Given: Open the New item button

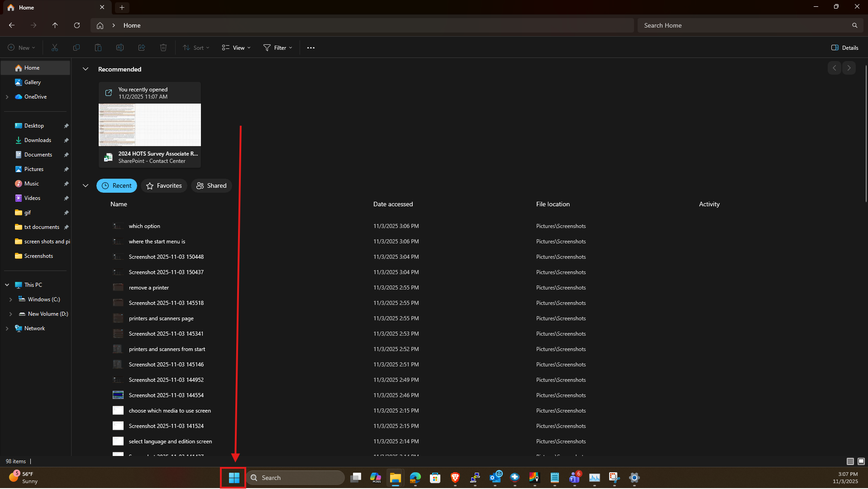Looking at the screenshot, I should tap(21, 47).
